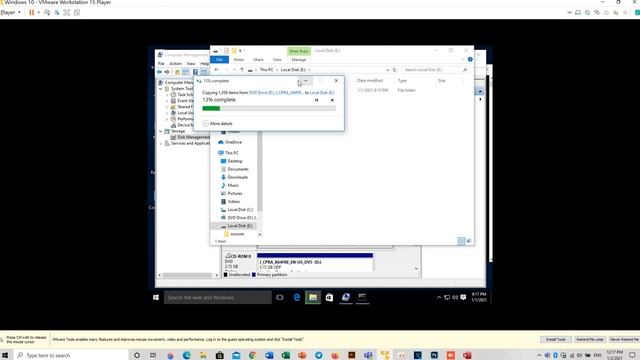Sort by Date modified column
The image size is (640, 360).
point(370,81)
